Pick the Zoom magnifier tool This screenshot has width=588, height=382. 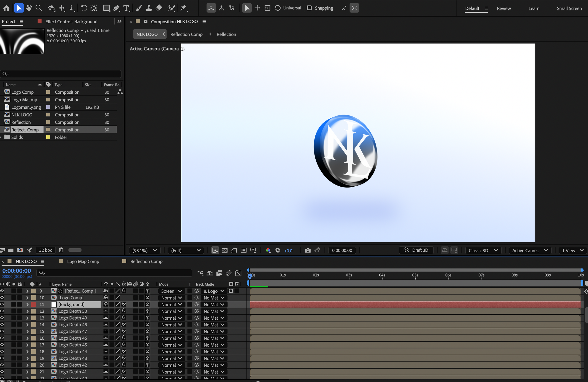39,8
